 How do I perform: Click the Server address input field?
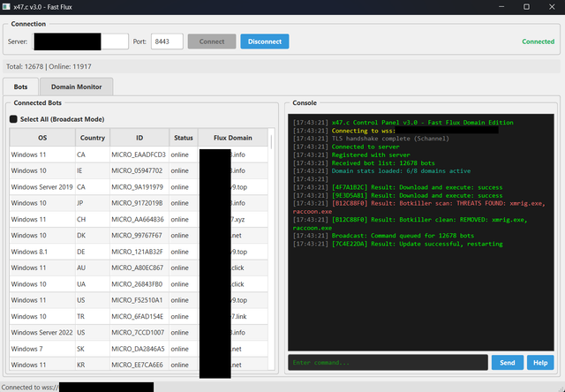pos(80,41)
